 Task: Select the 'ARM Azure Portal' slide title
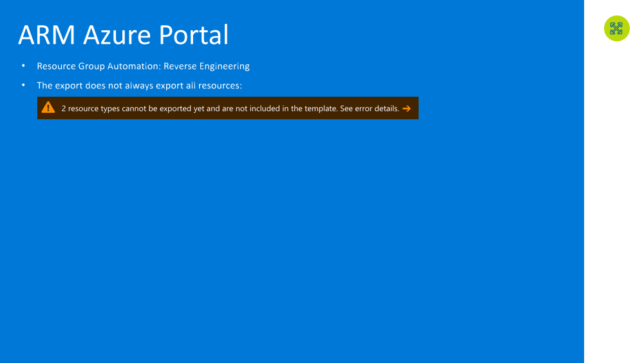123,35
